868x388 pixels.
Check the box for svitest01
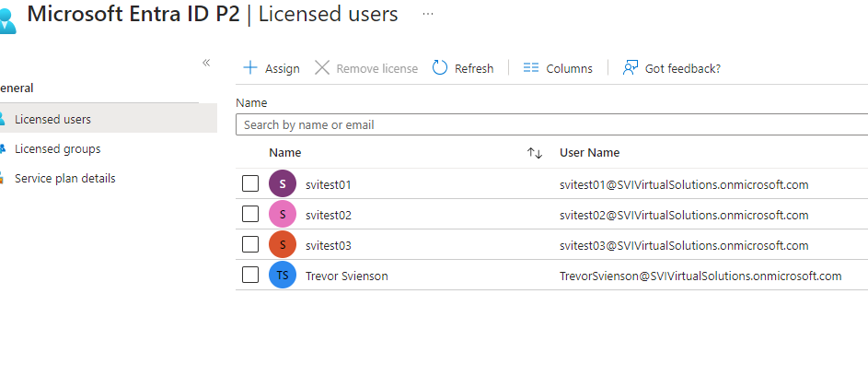(250, 184)
